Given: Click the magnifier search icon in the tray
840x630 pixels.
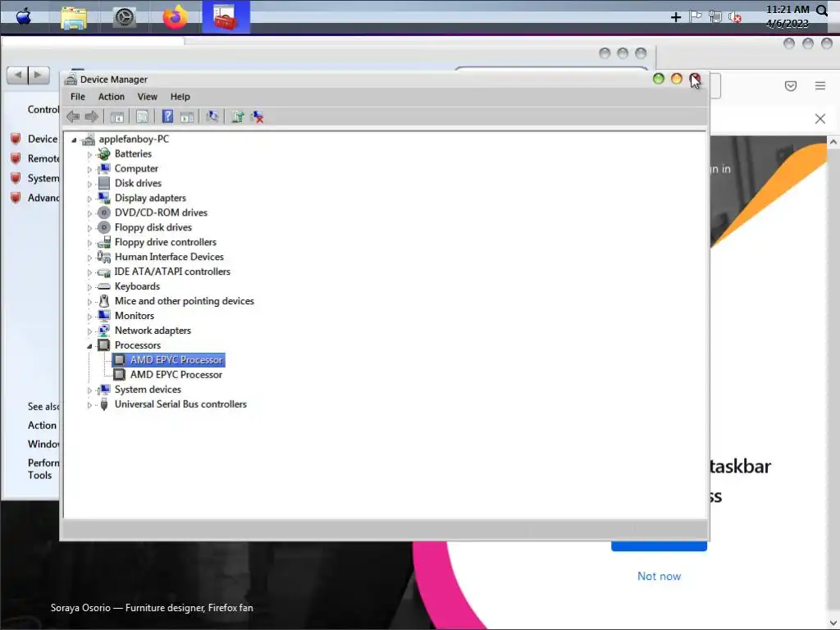Looking at the screenshot, I should tap(821, 10).
